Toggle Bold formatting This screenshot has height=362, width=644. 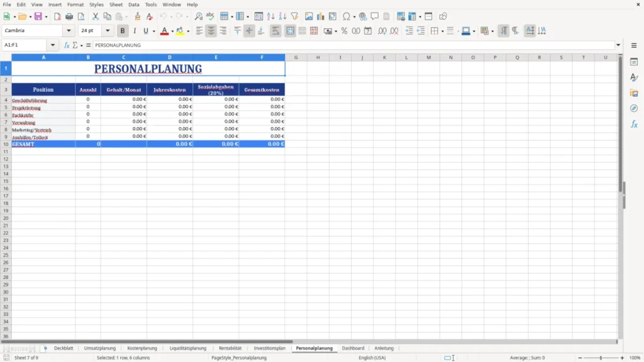[x=123, y=31]
